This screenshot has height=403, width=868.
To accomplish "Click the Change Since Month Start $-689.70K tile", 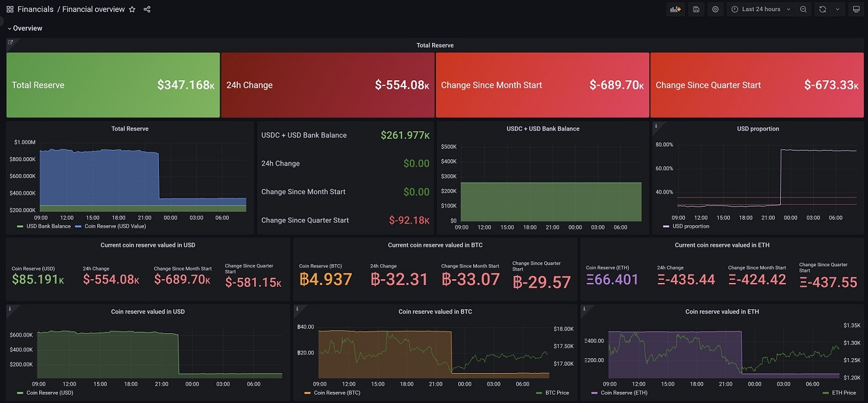I will coord(542,85).
